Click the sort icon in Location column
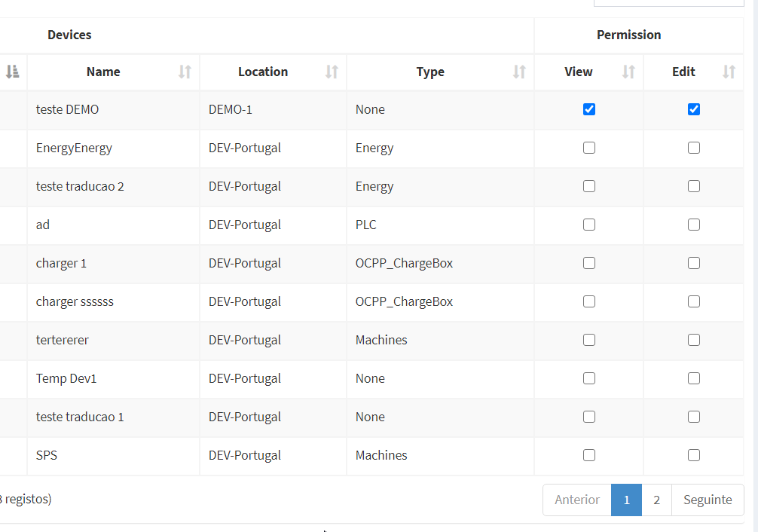758x532 pixels. [x=332, y=72]
